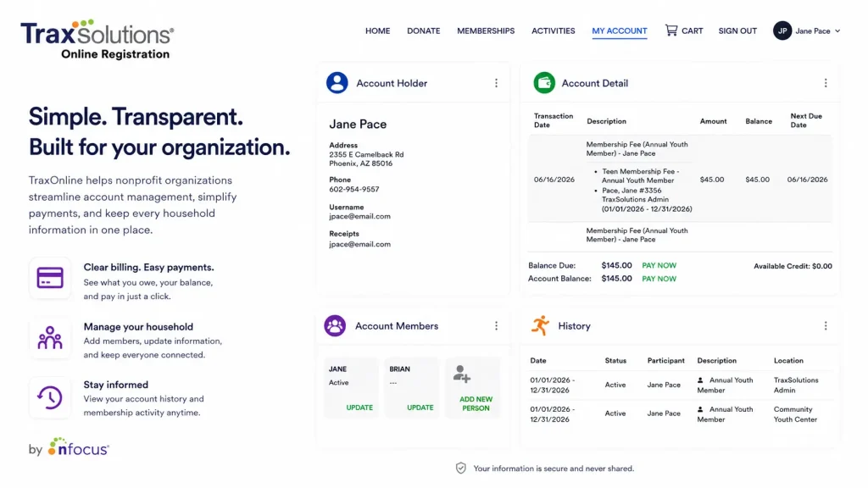The image size is (868, 488).
Task: Open the CART text link
Action: [x=692, y=31]
